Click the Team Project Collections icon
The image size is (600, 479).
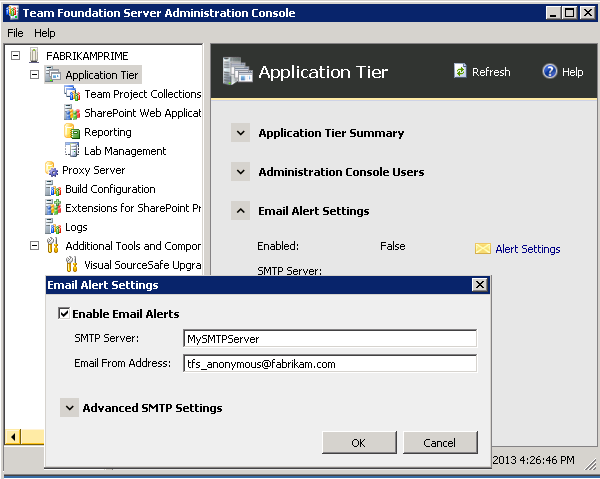(x=72, y=94)
